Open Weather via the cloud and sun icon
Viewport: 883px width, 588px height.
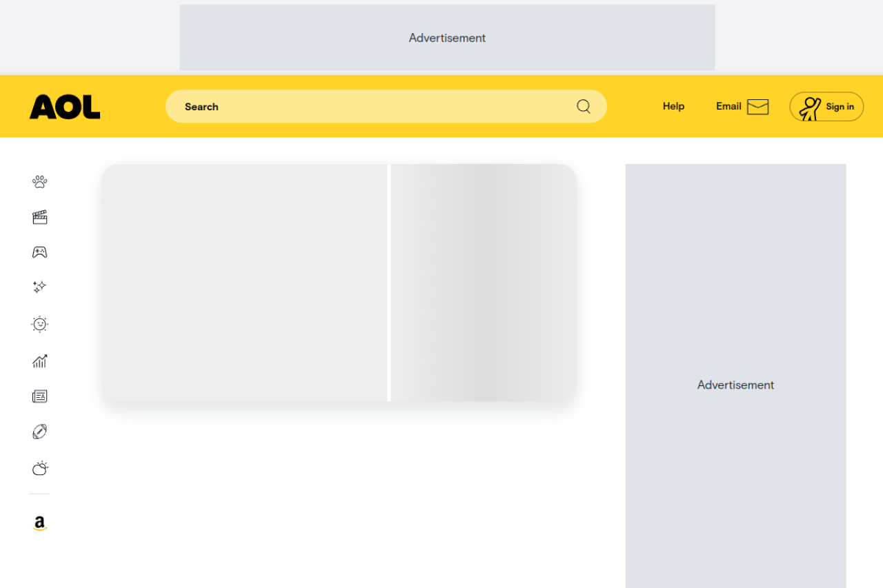coord(40,469)
